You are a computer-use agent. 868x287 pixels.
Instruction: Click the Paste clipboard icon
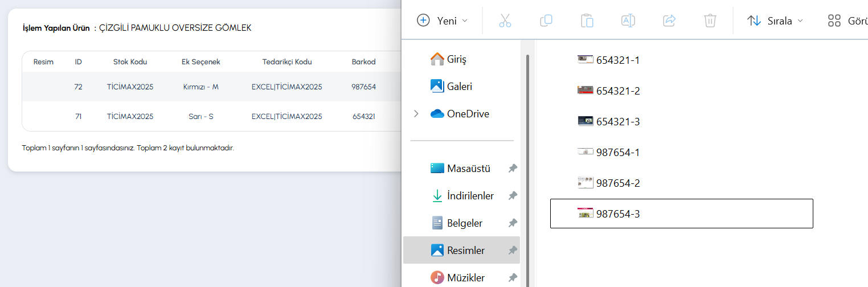tap(587, 20)
